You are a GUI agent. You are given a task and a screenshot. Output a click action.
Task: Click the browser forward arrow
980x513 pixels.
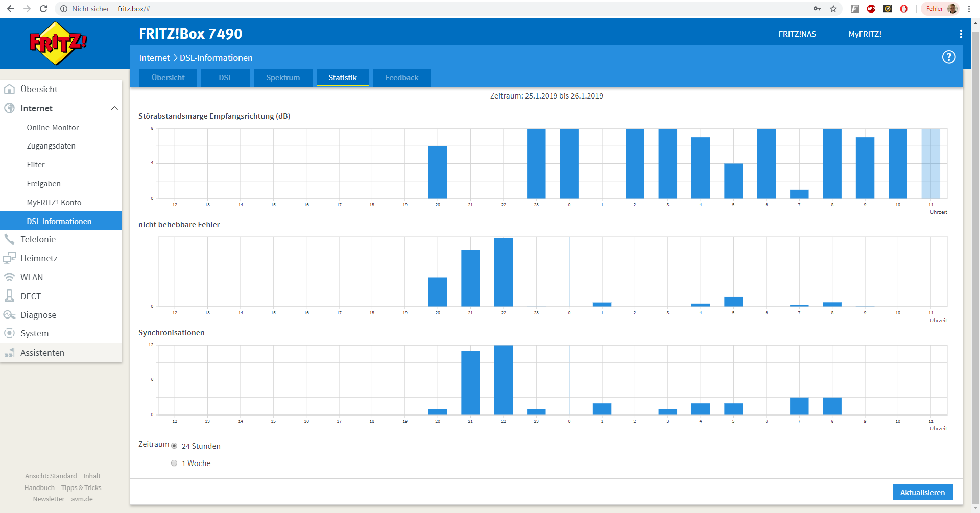[x=27, y=9]
